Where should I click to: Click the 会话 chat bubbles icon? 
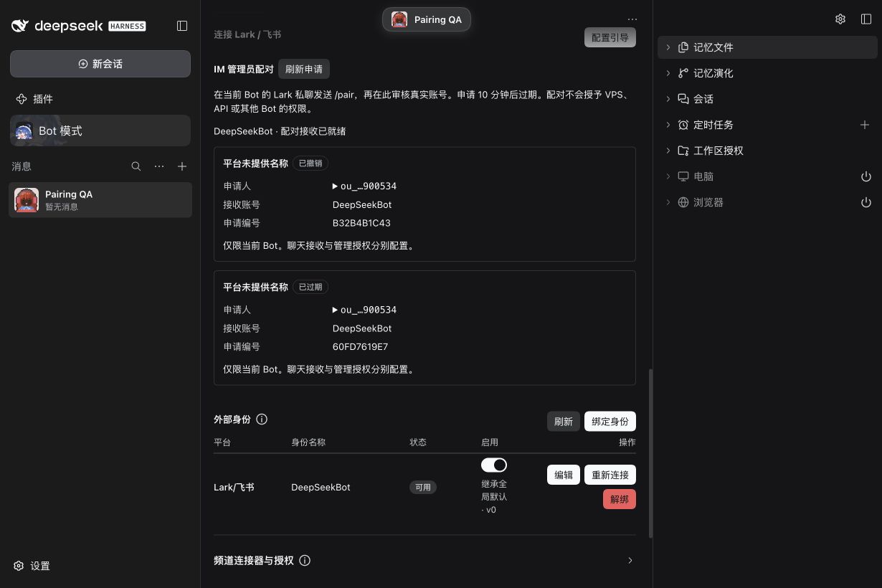(683, 99)
